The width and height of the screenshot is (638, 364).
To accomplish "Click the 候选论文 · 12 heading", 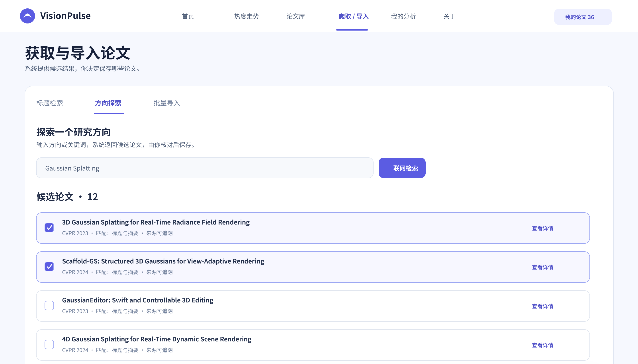I will tap(67, 197).
